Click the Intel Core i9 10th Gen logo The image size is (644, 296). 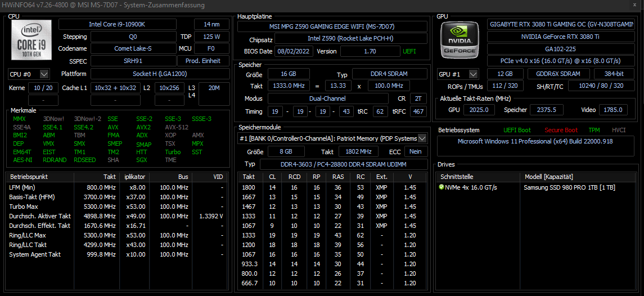pyautogui.click(x=31, y=40)
